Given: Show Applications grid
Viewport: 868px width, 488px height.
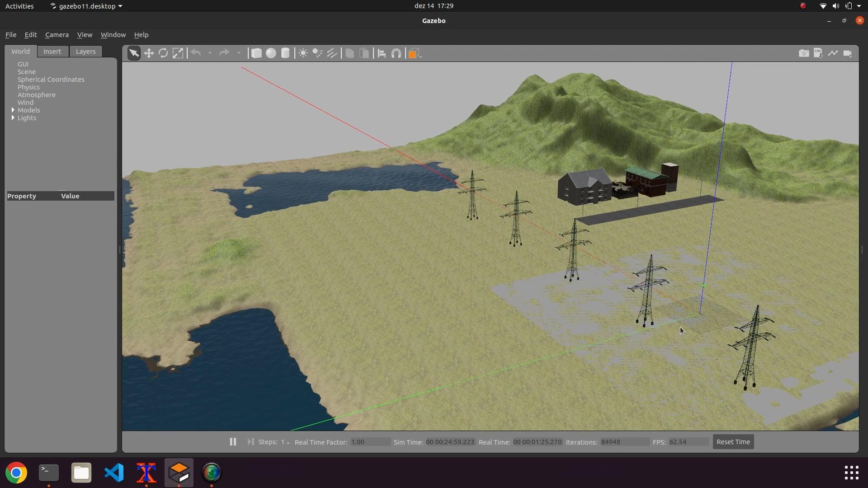Looking at the screenshot, I should click(852, 473).
